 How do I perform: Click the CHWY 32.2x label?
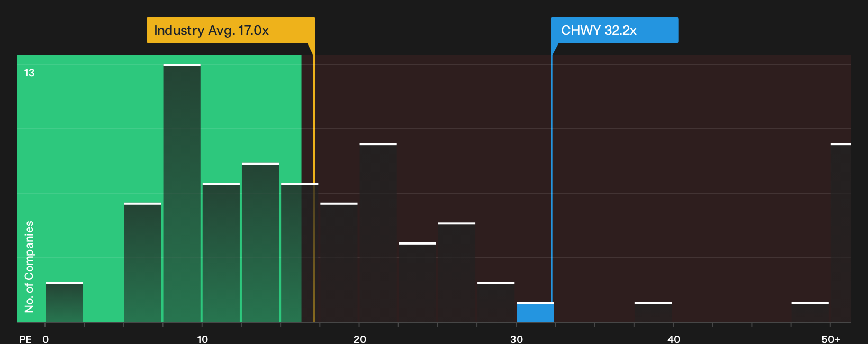[x=614, y=30]
